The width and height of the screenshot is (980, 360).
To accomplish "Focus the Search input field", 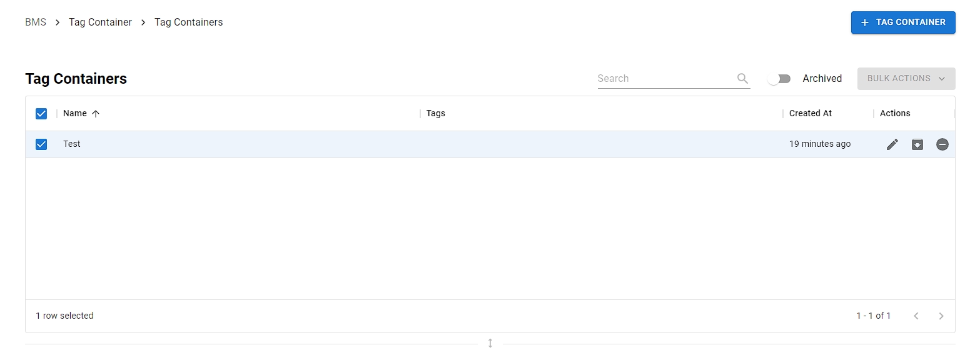I will point(665,79).
